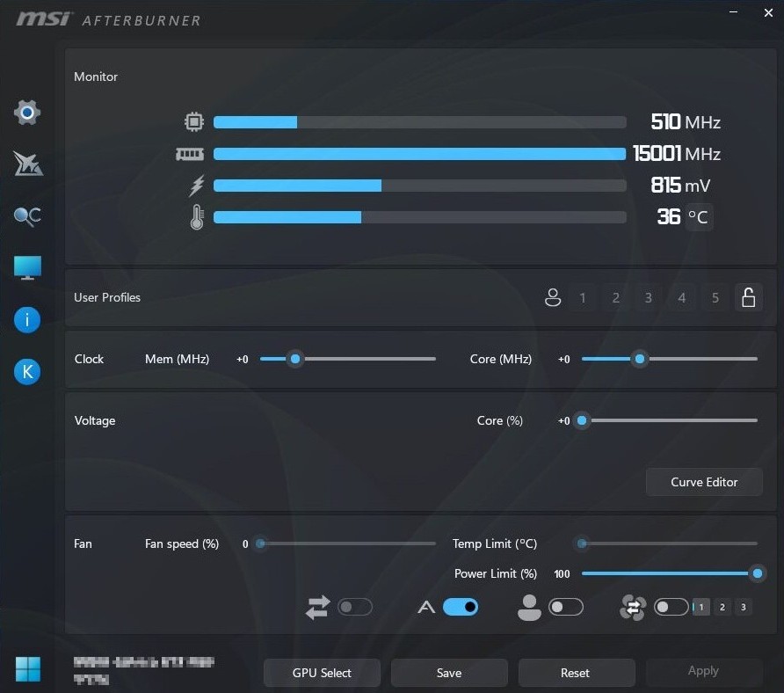Toggle the profile lock padlock icon

click(x=749, y=298)
